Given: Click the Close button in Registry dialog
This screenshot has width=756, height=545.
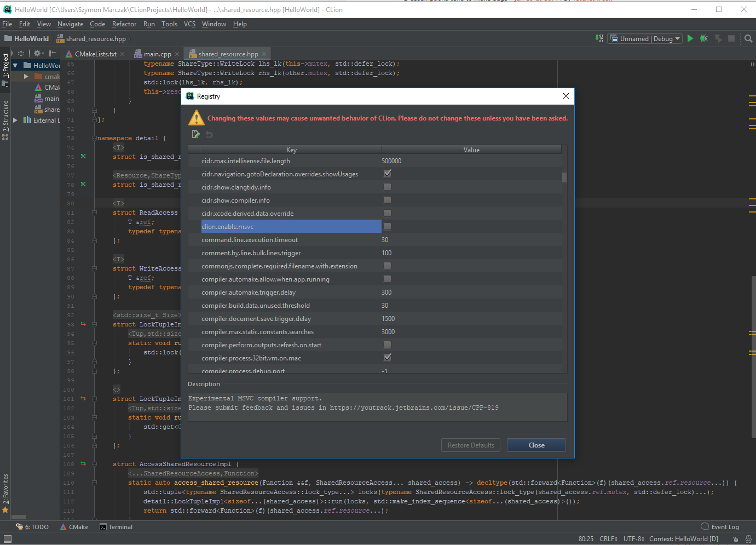Looking at the screenshot, I should pos(536,445).
